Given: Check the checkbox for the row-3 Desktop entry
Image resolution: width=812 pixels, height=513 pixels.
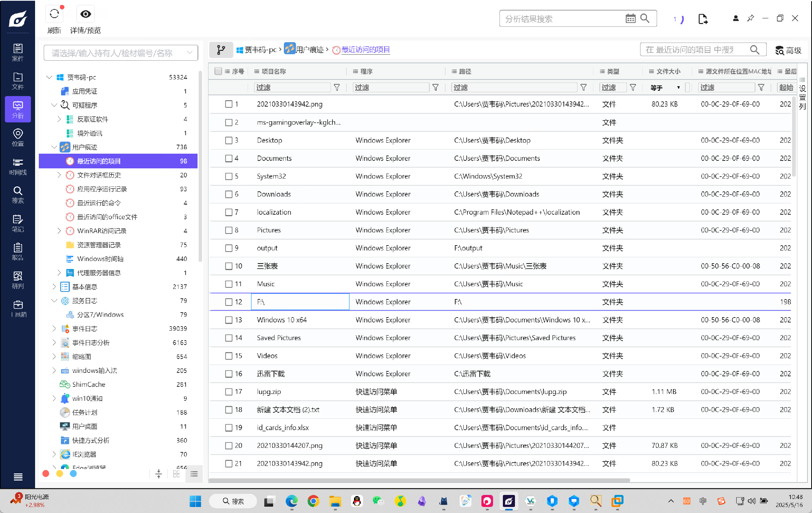Looking at the screenshot, I should pyautogui.click(x=228, y=140).
